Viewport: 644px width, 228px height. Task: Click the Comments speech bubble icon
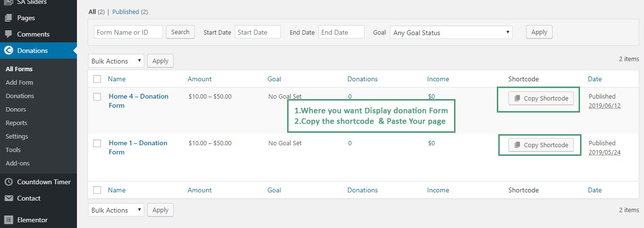[x=8, y=35]
